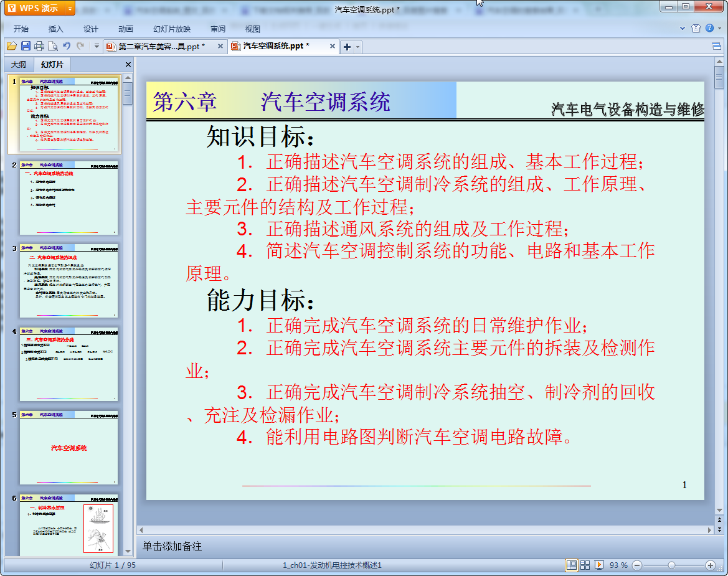The image size is (728, 576).
Task: Switch to the 第二章汽车美容...具.ppt tab
Action: click(161, 46)
